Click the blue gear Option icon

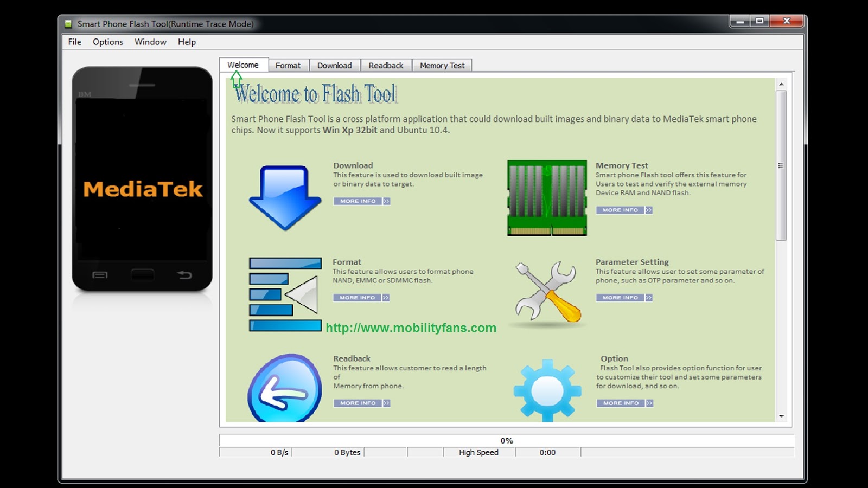point(547,390)
